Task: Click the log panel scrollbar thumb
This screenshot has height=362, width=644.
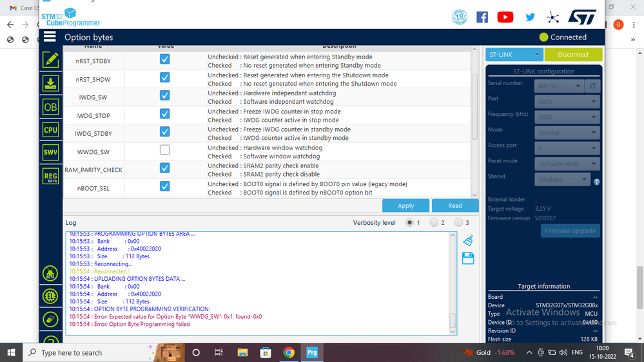Action: pos(453,320)
